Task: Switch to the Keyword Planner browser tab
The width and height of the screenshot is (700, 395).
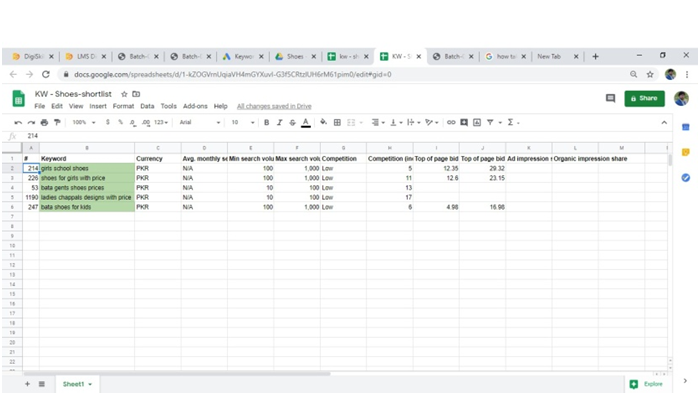Action: [x=243, y=56]
